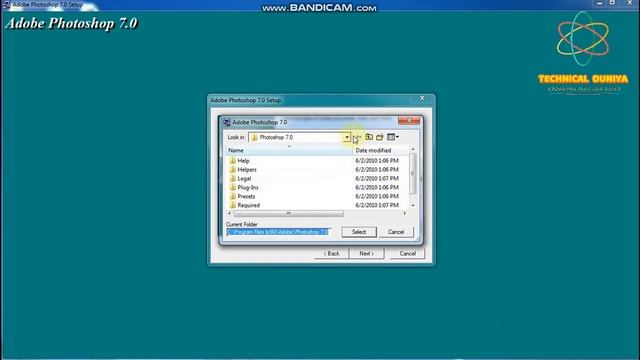Select the Presets folder

246,197
